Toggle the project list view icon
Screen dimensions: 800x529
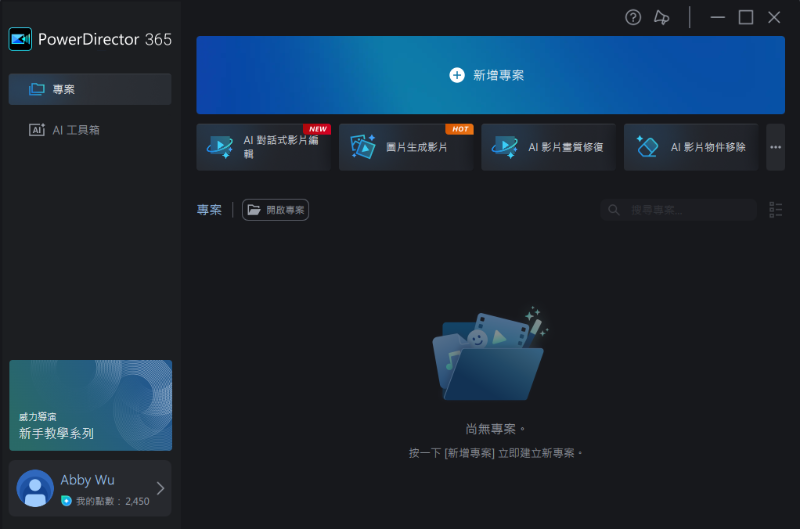coord(776,210)
